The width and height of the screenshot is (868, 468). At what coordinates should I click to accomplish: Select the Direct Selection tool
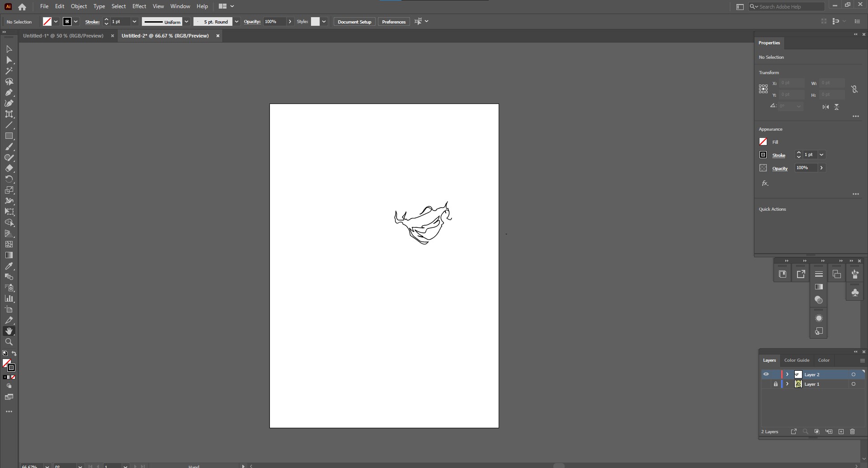[9, 60]
